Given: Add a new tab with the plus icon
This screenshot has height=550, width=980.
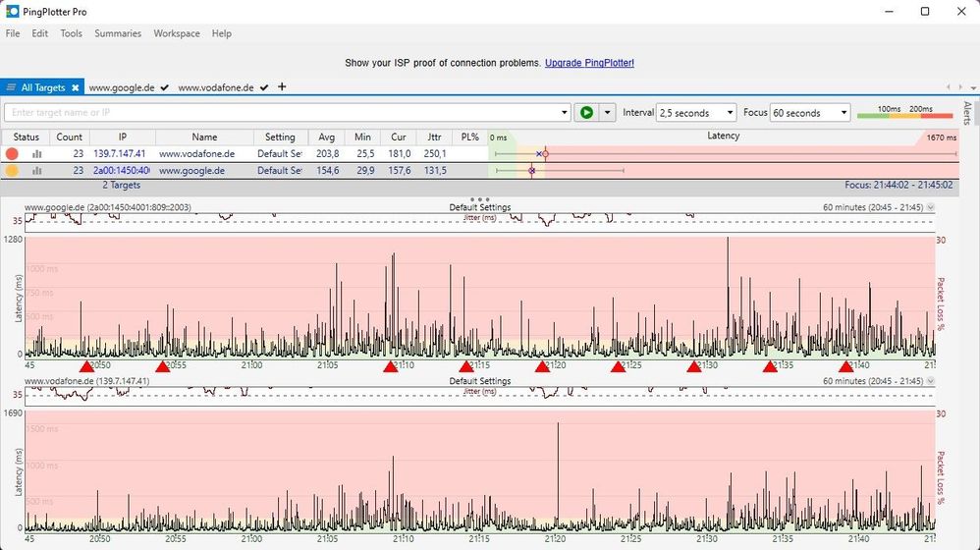Looking at the screenshot, I should pos(282,87).
